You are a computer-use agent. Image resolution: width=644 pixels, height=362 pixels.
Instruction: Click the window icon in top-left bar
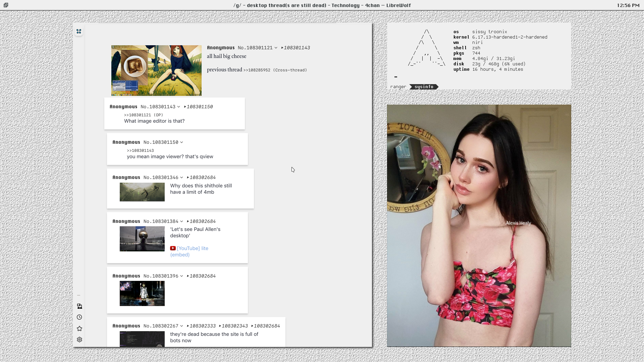6,5
